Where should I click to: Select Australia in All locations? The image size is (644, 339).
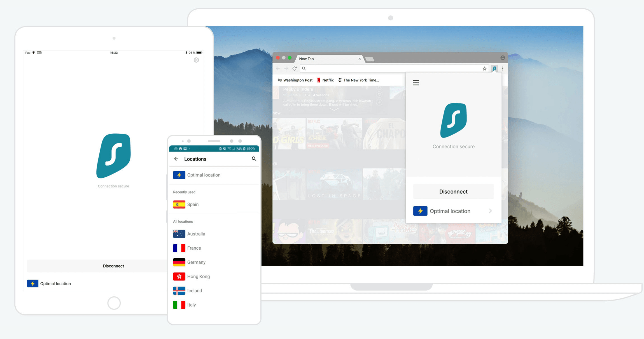tap(214, 234)
